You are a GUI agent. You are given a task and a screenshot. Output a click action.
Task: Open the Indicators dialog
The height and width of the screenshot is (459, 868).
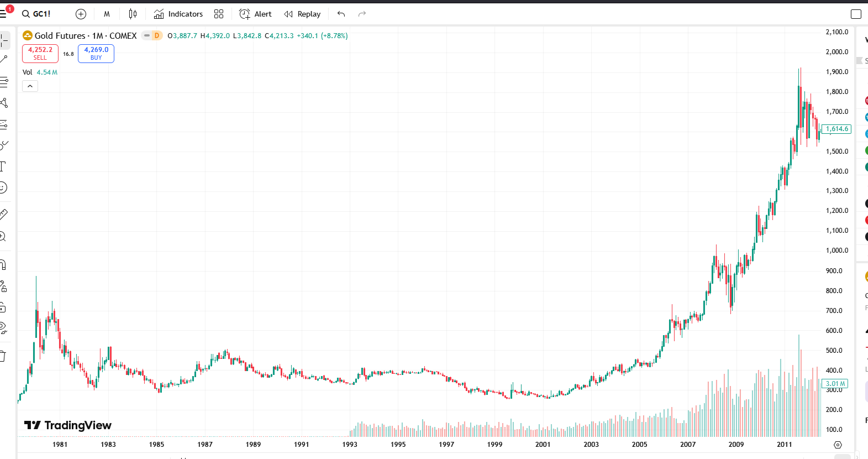coord(178,14)
